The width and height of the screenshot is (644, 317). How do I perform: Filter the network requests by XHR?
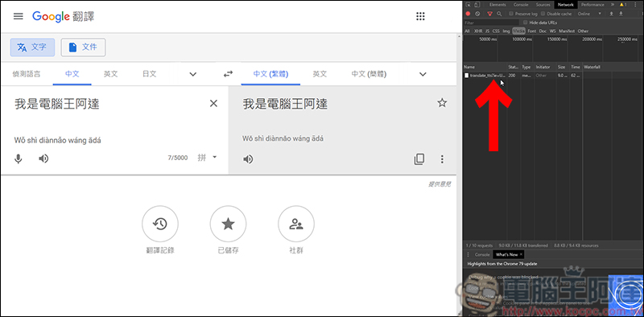pos(478,31)
